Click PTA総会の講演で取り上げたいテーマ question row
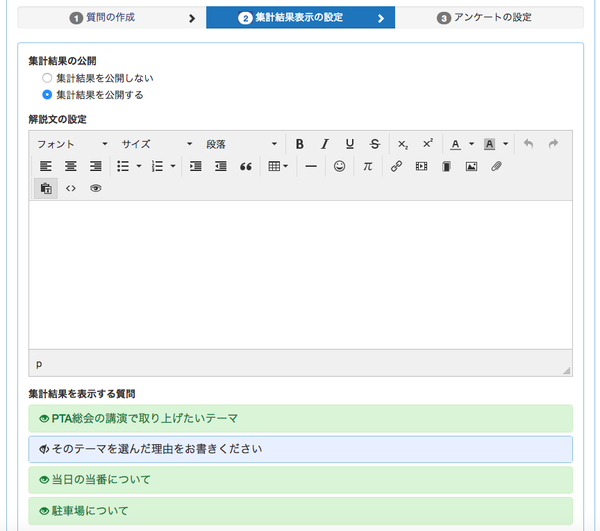This screenshot has width=600, height=531. (x=300, y=418)
